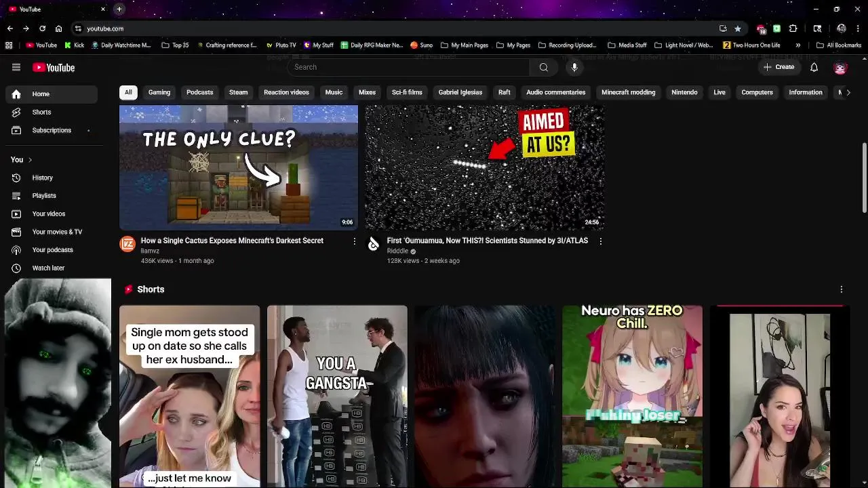Viewport: 868px width, 488px height.
Task: Select the Live filter chip
Action: click(719, 92)
